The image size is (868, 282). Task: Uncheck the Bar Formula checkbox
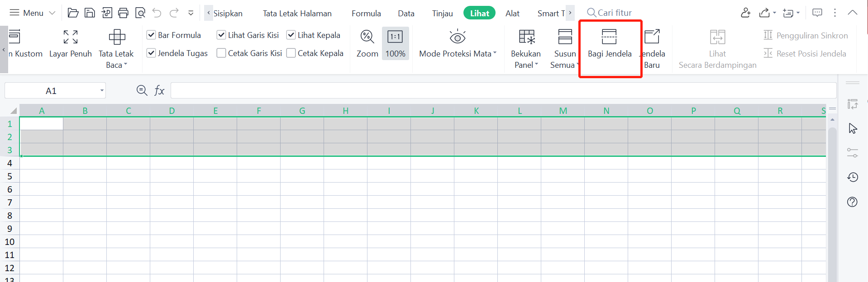click(151, 35)
